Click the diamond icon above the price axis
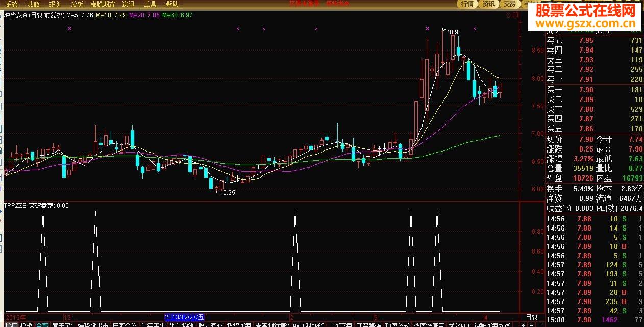This screenshot has width=644, height=327. (x=508, y=15)
